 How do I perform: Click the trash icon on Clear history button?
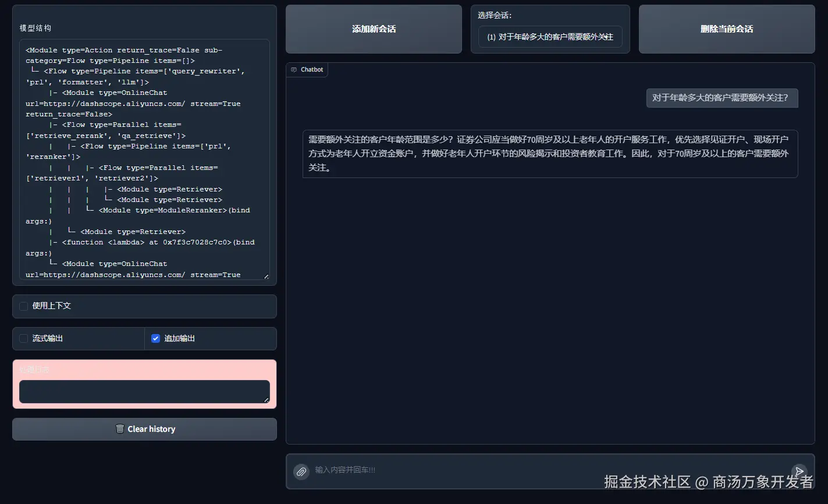pyautogui.click(x=120, y=429)
